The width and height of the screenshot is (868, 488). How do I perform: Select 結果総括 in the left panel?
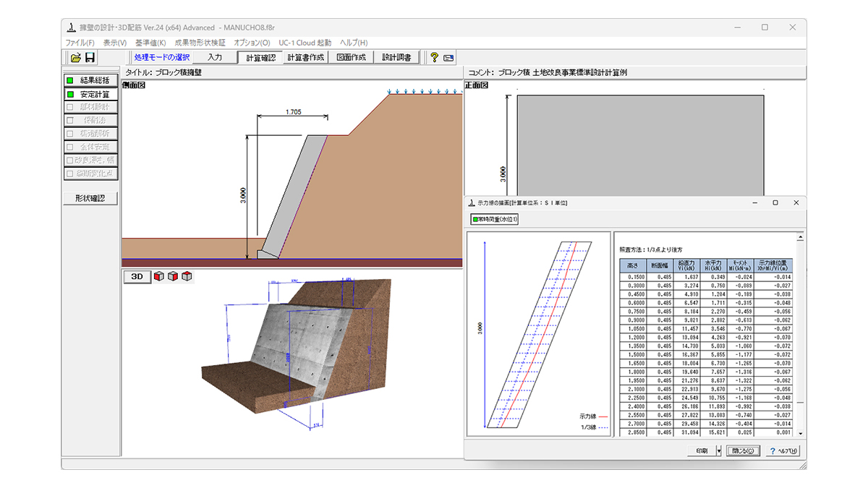click(x=90, y=80)
